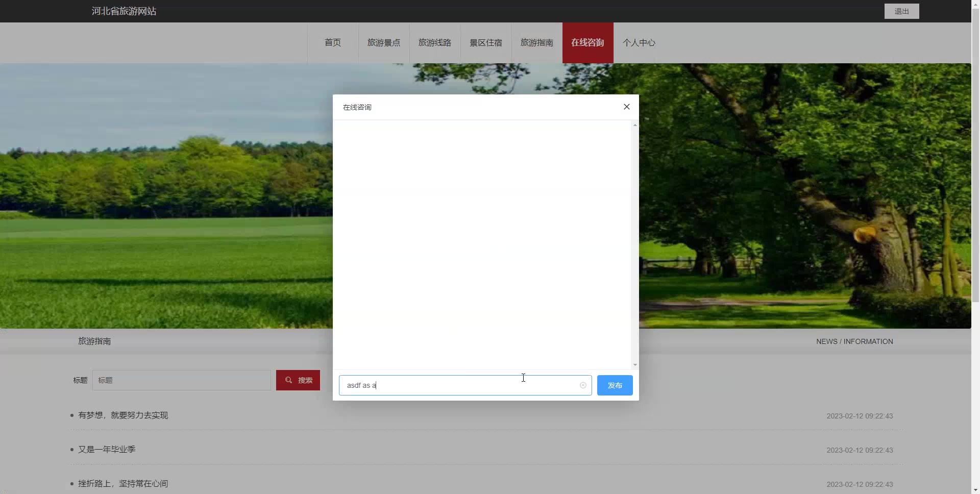Viewport: 980px width, 494px height.
Task: Switch to 景区住宿 section
Action: (486, 43)
